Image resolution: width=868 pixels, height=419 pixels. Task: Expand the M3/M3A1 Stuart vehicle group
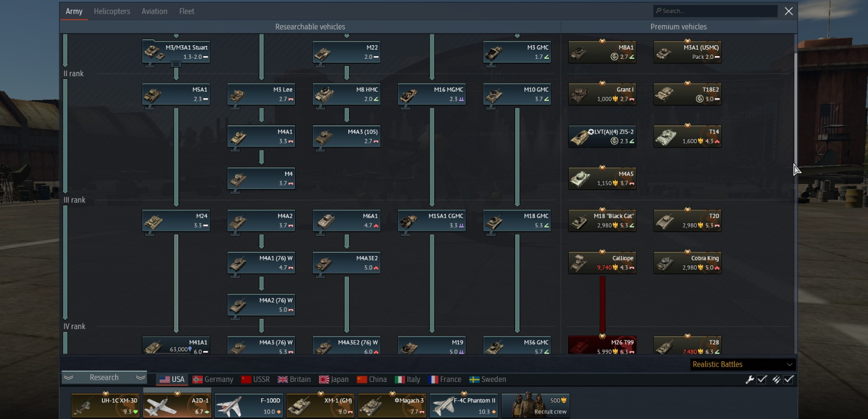[176, 64]
